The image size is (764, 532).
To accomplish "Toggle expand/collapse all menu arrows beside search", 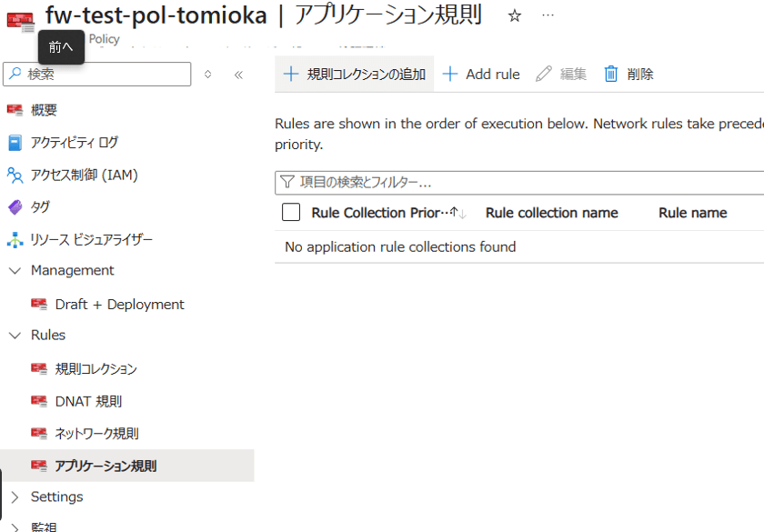I will point(207,74).
